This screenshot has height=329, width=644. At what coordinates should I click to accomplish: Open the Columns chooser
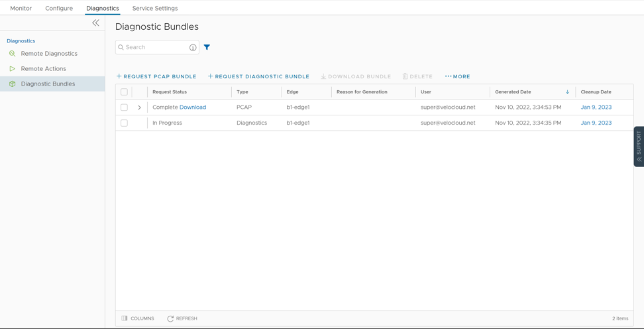coord(138,318)
